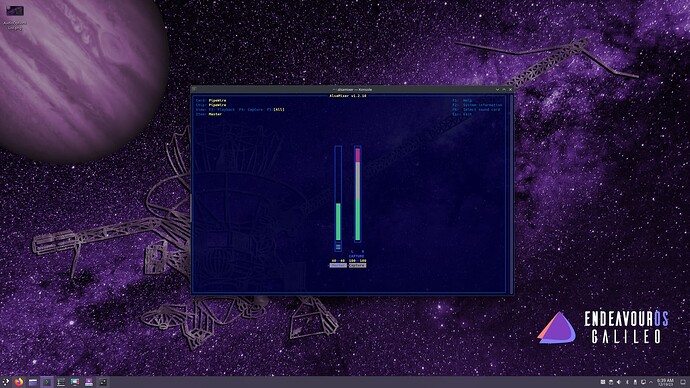Open the Konsole window menu icon in the title bar
The width and height of the screenshot is (690, 388).
click(x=194, y=89)
